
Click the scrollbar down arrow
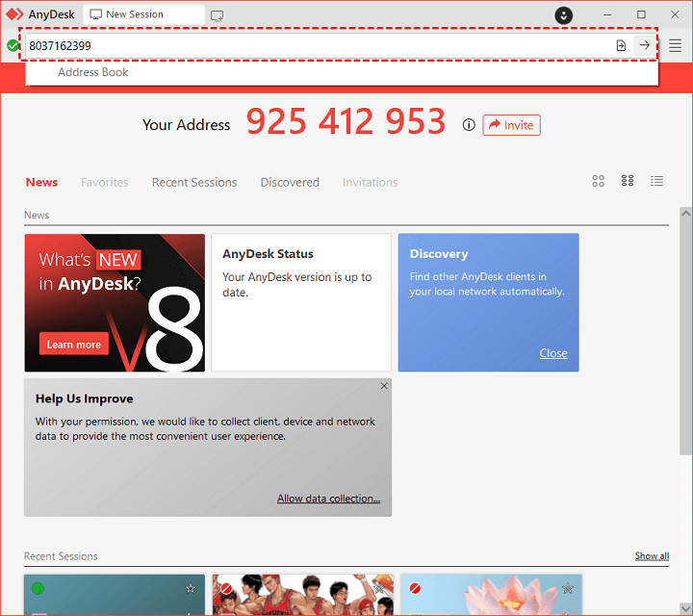[x=685, y=608]
